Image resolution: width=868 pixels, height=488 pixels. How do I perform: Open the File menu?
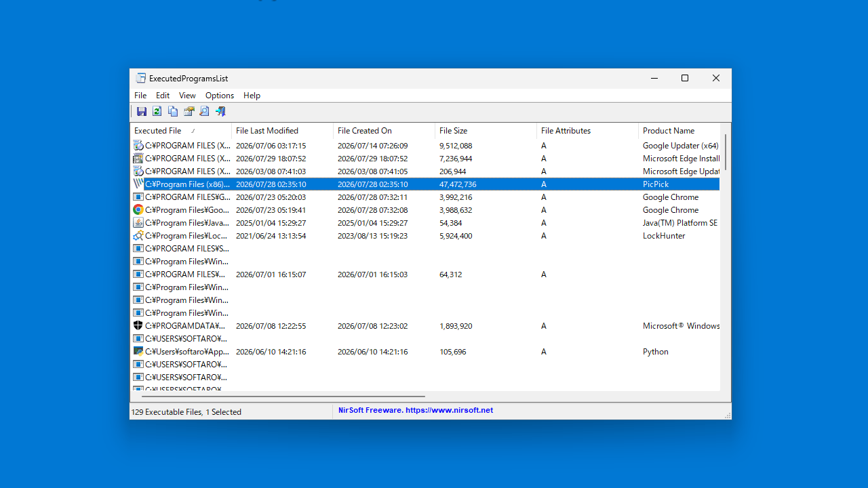coord(140,96)
